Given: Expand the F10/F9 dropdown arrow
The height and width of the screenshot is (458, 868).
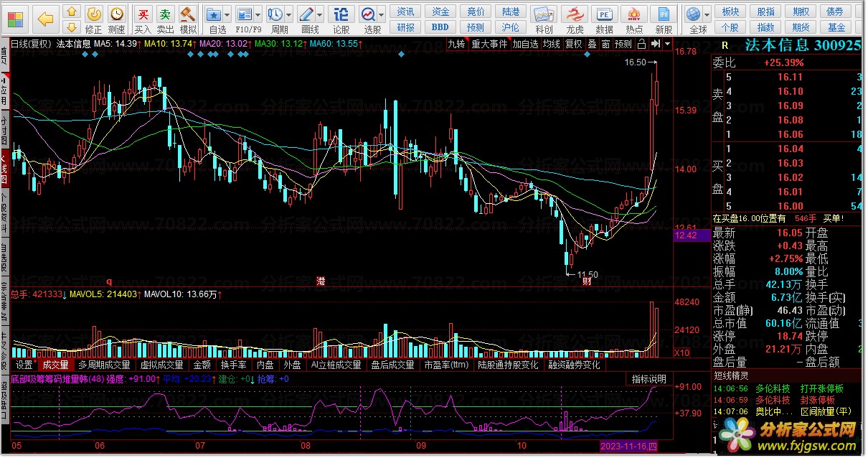Looking at the screenshot, I should pyautogui.click(x=259, y=14).
